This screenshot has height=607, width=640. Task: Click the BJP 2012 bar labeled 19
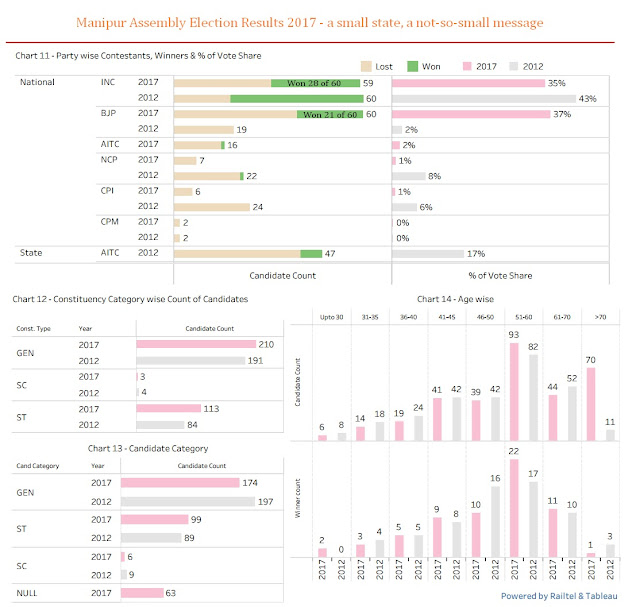point(204,130)
